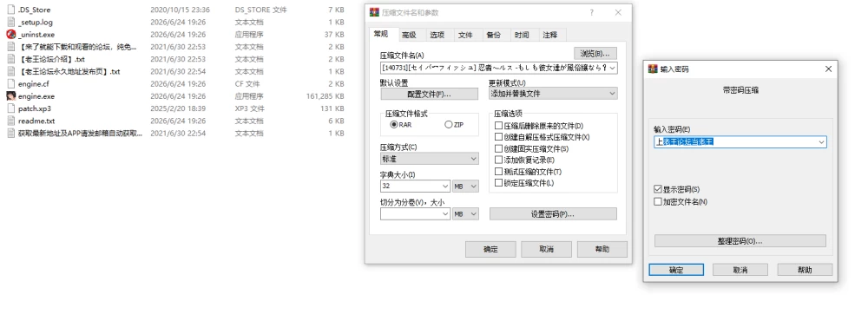Click the engine.cf blank file icon
Viewport: 868px width, 334px height.
pos(10,84)
